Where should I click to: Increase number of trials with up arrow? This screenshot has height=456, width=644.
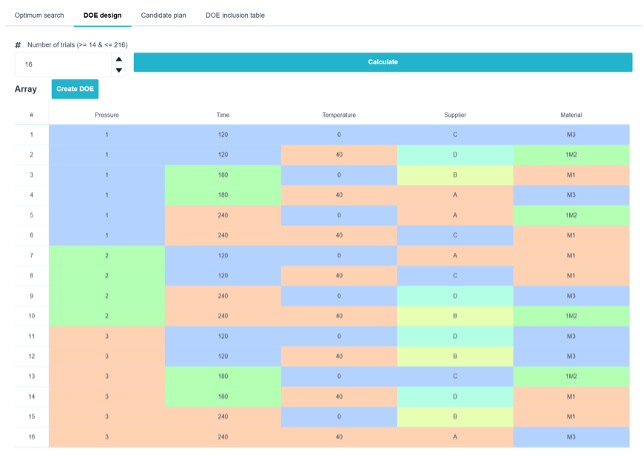click(x=119, y=59)
